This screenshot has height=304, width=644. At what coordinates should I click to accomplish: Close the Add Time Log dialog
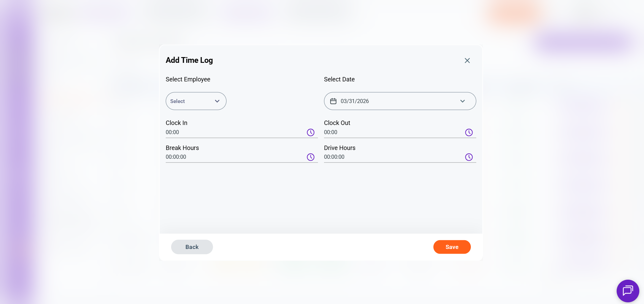[467, 60]
